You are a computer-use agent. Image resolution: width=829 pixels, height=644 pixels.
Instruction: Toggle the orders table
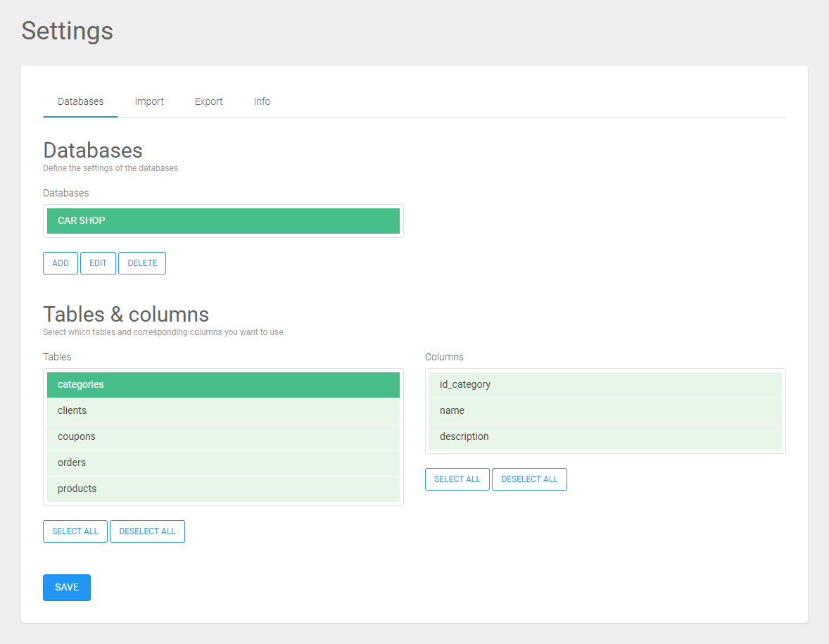(223, 462)
